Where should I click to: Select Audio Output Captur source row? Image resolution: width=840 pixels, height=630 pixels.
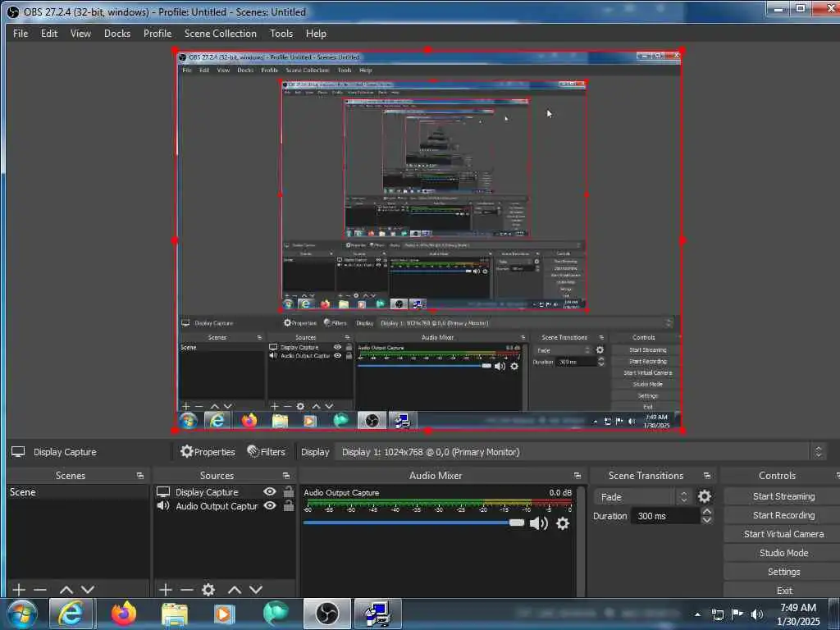tap(225, 505)
